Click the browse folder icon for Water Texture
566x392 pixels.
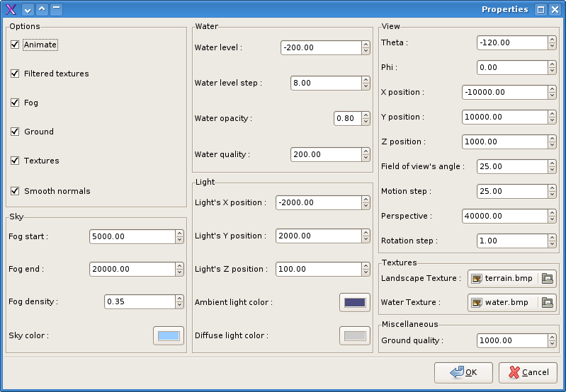(547, 303)
